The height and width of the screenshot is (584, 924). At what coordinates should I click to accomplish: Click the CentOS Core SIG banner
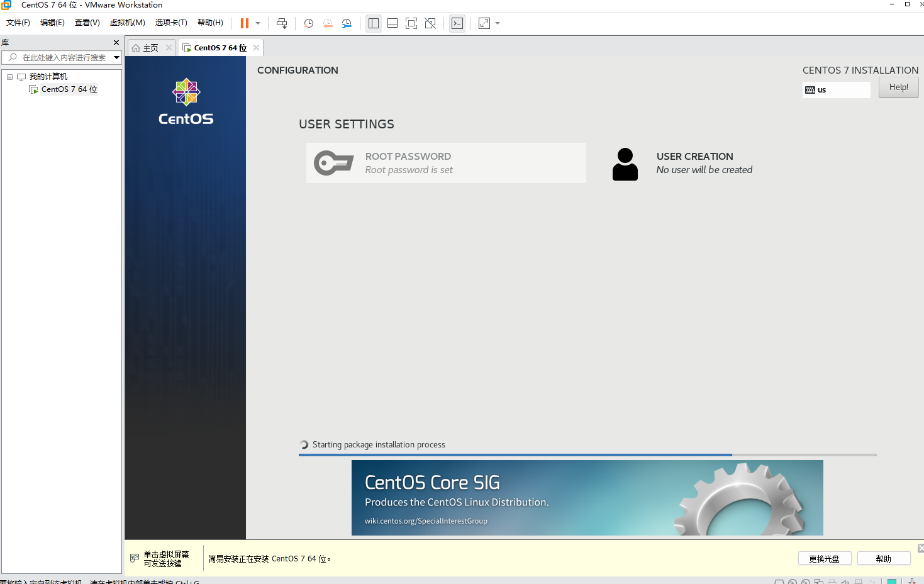coord(587,498)
